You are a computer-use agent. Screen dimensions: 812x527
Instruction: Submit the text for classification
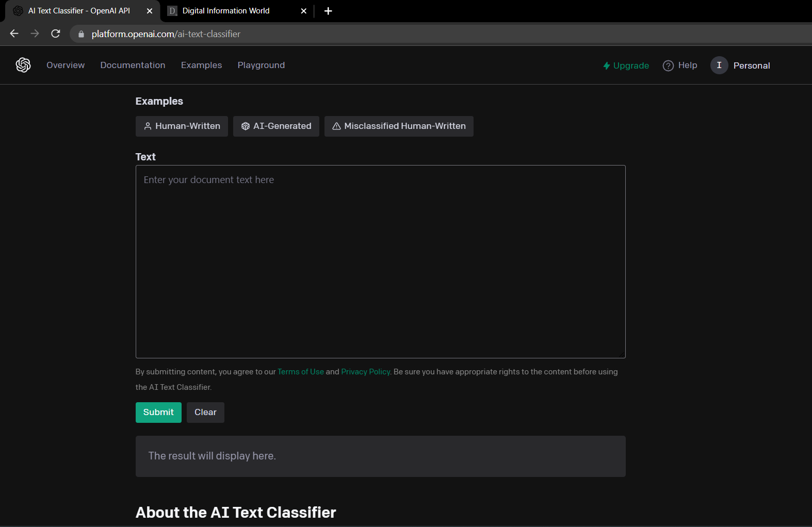158,413
